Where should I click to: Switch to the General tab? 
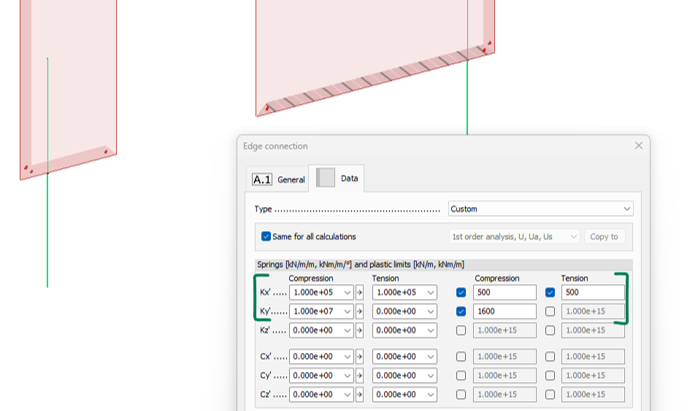tap(278, 179)
